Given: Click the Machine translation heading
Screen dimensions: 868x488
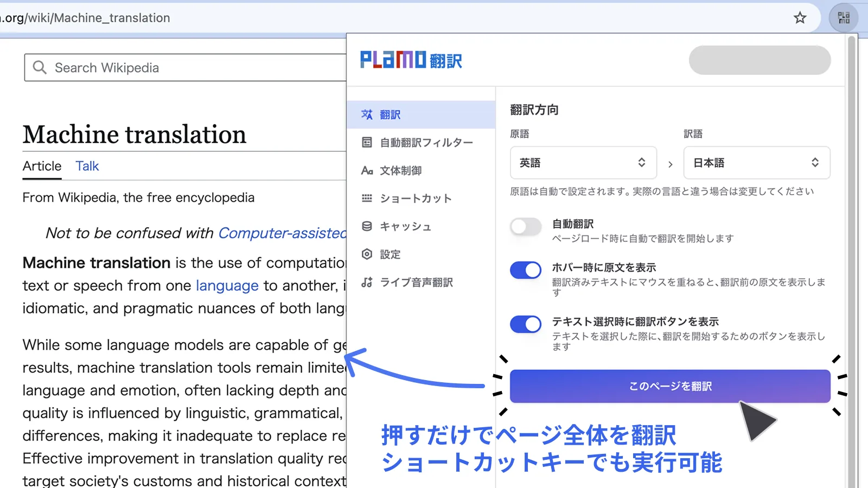Looking at the screenshot, I should coord(135,134).
